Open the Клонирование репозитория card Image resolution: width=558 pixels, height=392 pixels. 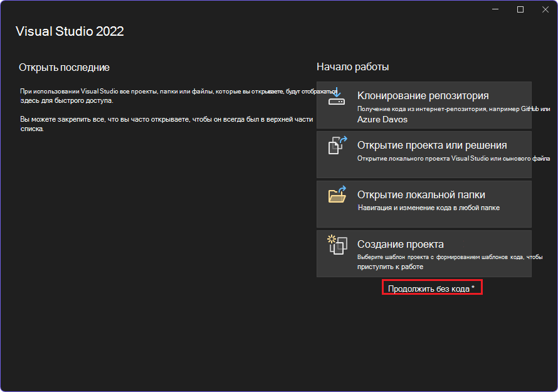[x=424, y=105]
